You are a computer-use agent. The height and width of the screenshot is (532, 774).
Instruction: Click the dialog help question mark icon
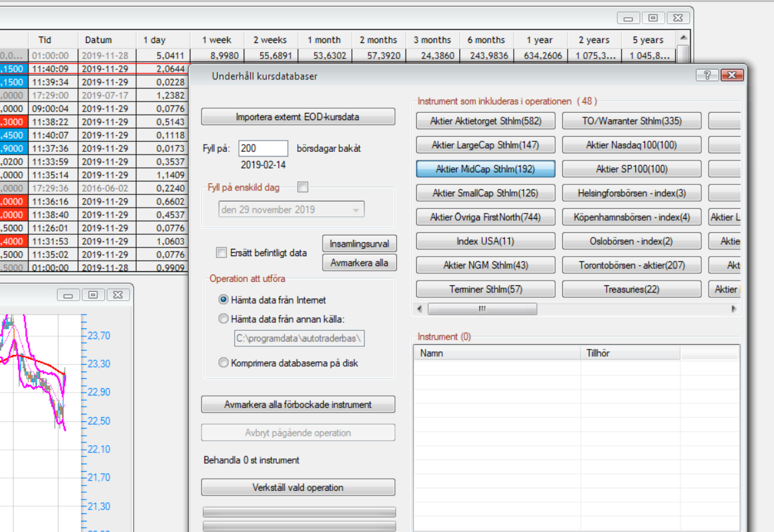pos(707,76)
